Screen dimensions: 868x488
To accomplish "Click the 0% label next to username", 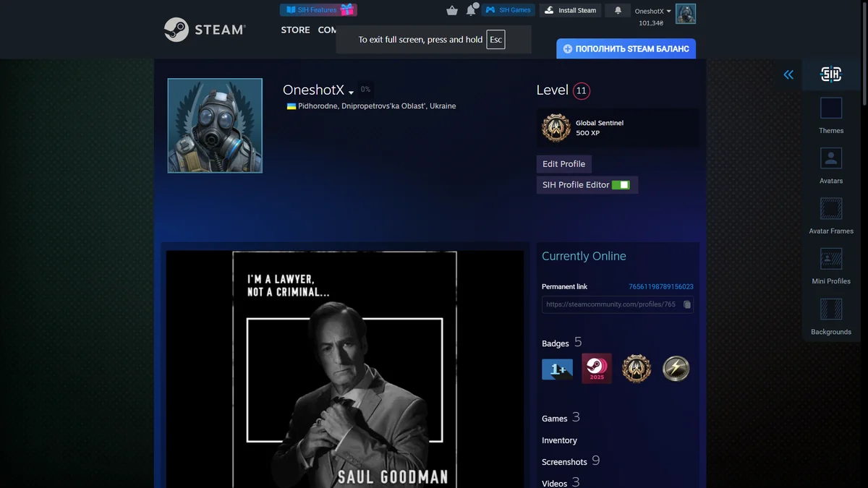I will pos(366,90).
